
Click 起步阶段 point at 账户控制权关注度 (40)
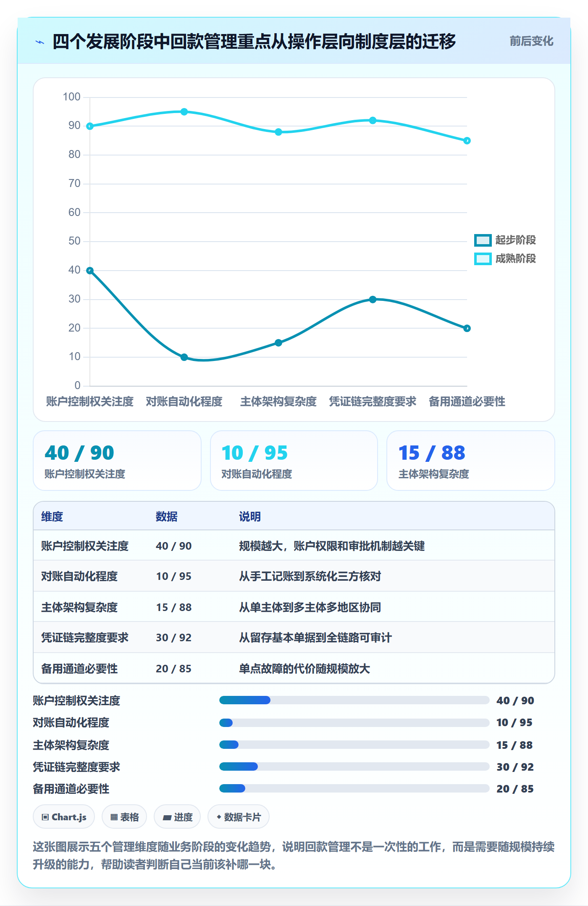[x=90, y=271]
